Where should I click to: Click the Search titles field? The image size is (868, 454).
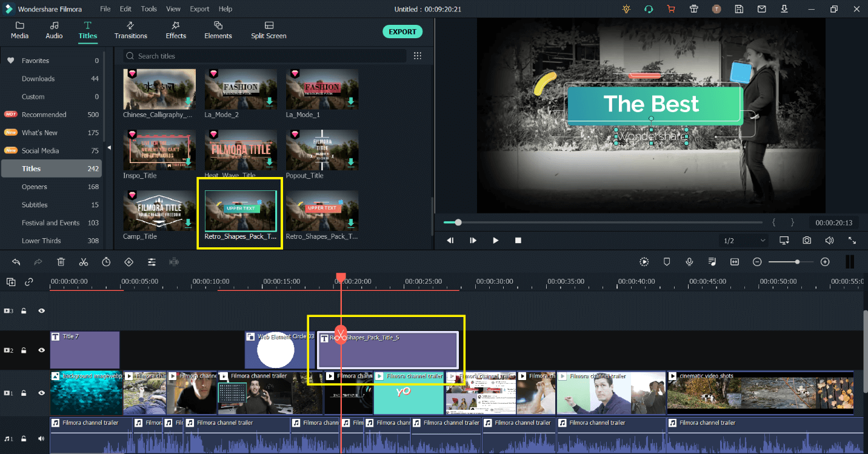pos(265,56)
